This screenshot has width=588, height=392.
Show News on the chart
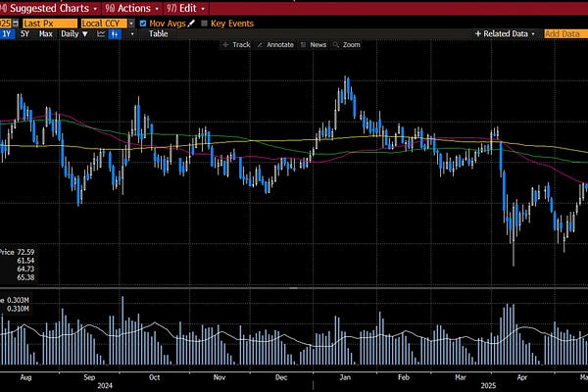tap(314, 45)
